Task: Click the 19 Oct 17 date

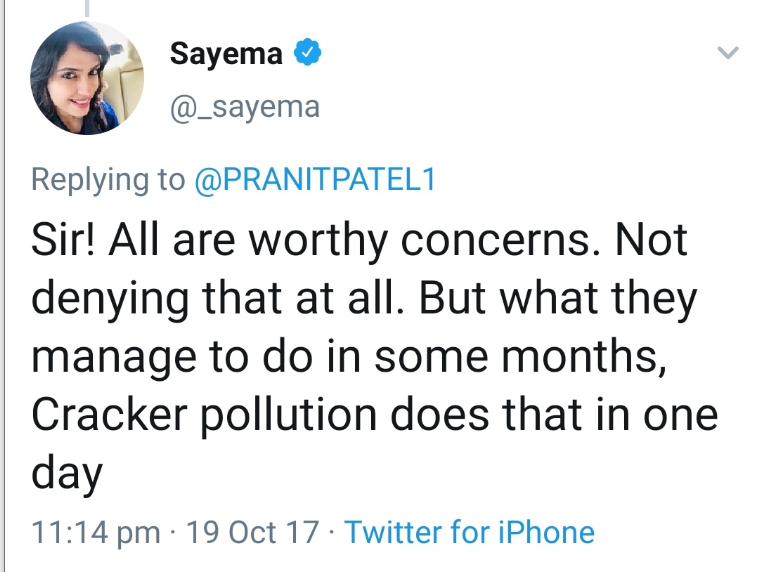Action: click(251, 532)
